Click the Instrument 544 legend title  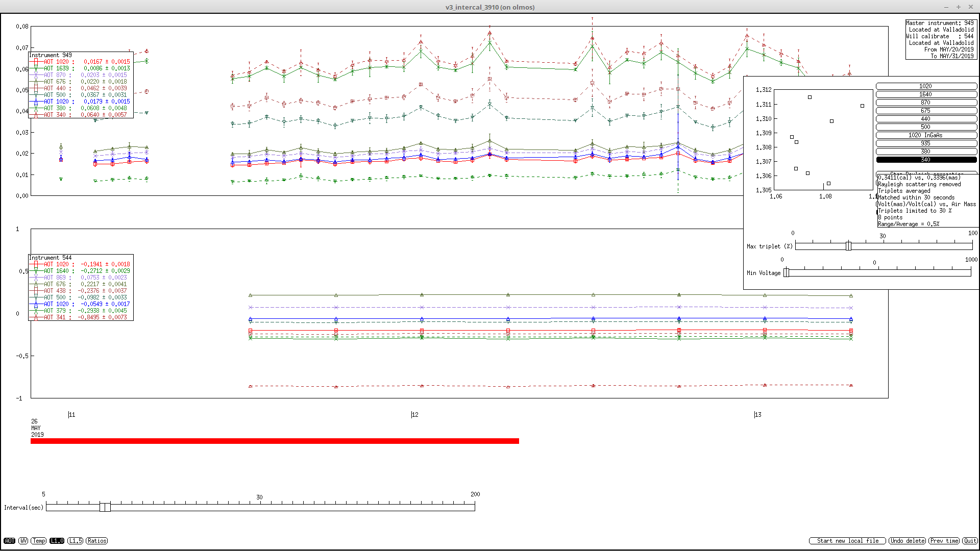coord(51,258)
